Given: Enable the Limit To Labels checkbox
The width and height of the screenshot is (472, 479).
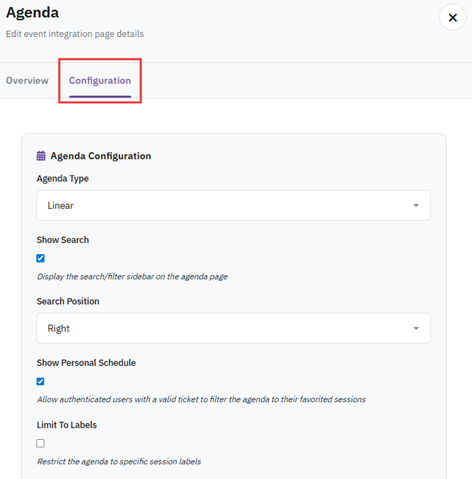Looking at the screenshot, I should [x=40, y=443].
